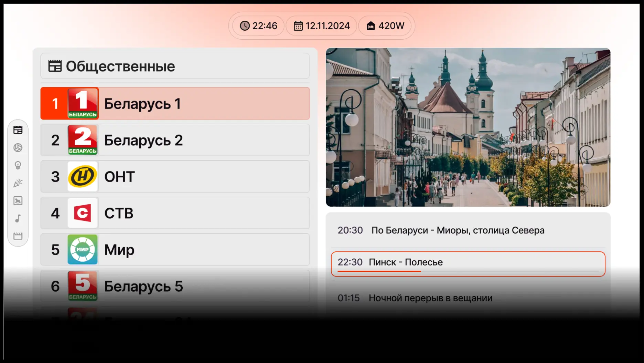Screen dimensions: 644x363
Task: Click the Пинск - Полесье progress bar
Action: click(468, 271)
